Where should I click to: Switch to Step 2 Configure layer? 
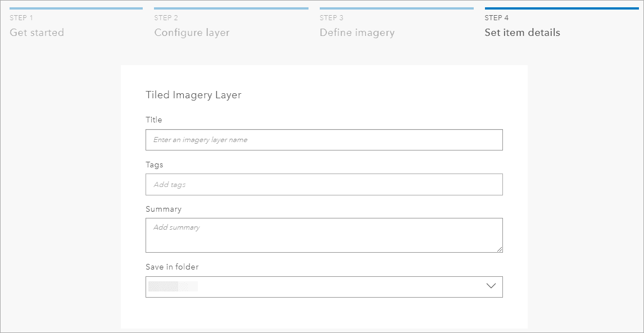(191, 33)
